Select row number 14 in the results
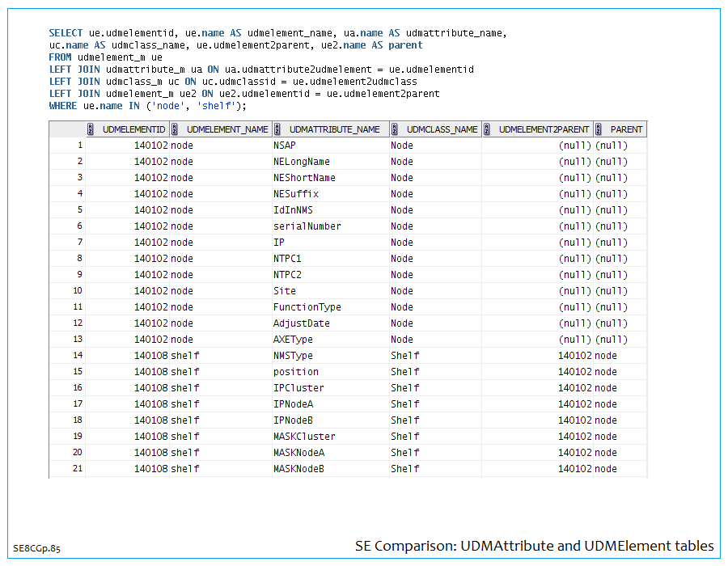 pos(78,356)
